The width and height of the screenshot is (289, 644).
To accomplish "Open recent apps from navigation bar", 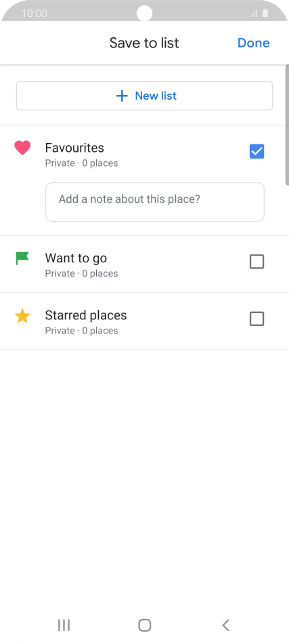I will (64, 625).
